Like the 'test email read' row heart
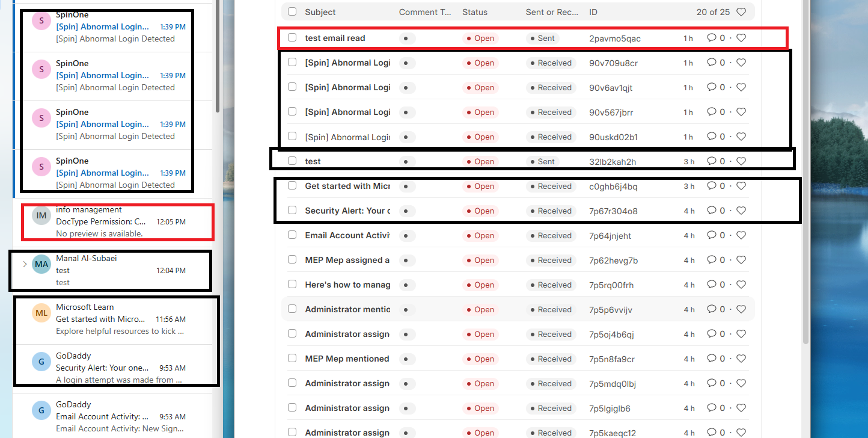 (x=741, y=38)
